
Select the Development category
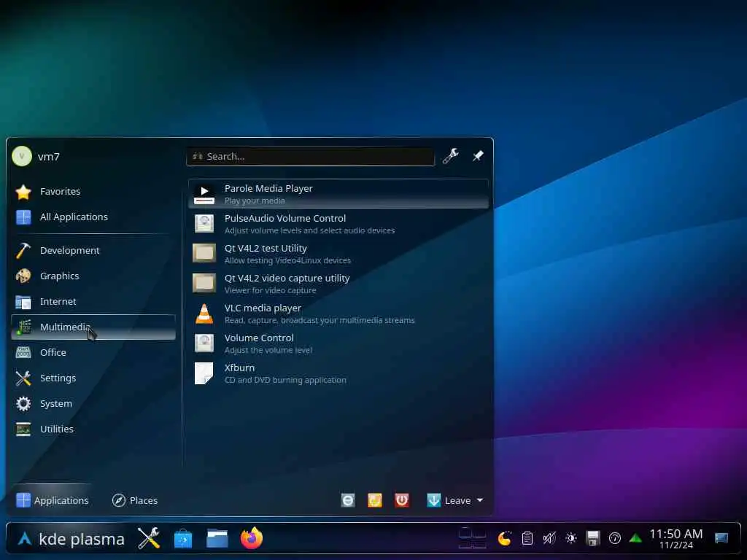[93, 251]
